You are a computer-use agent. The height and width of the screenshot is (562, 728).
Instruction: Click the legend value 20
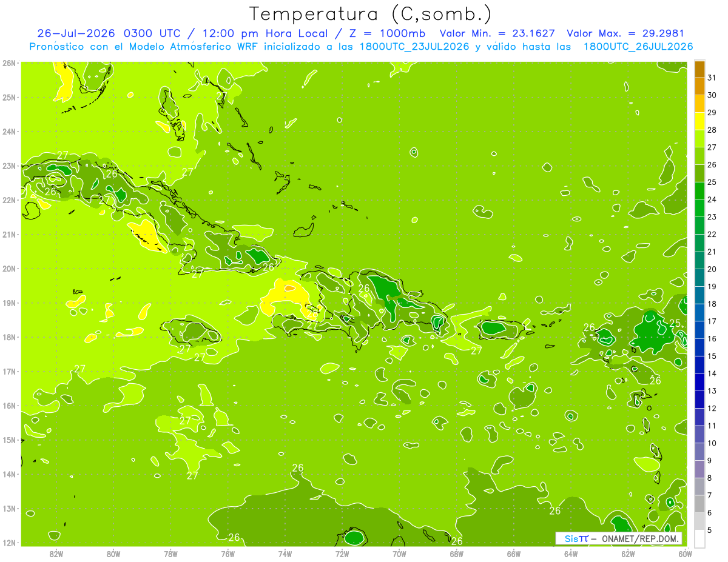coord(712,269)
